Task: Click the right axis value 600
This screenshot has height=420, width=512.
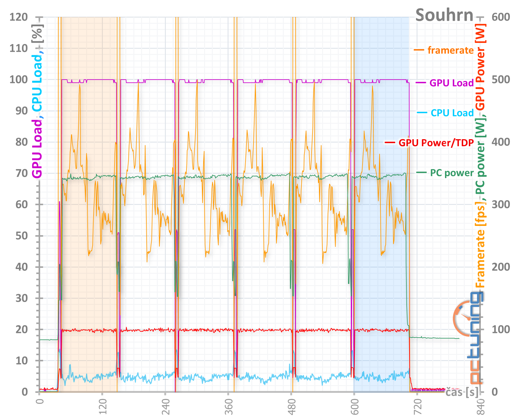Action: pos(501,17)
